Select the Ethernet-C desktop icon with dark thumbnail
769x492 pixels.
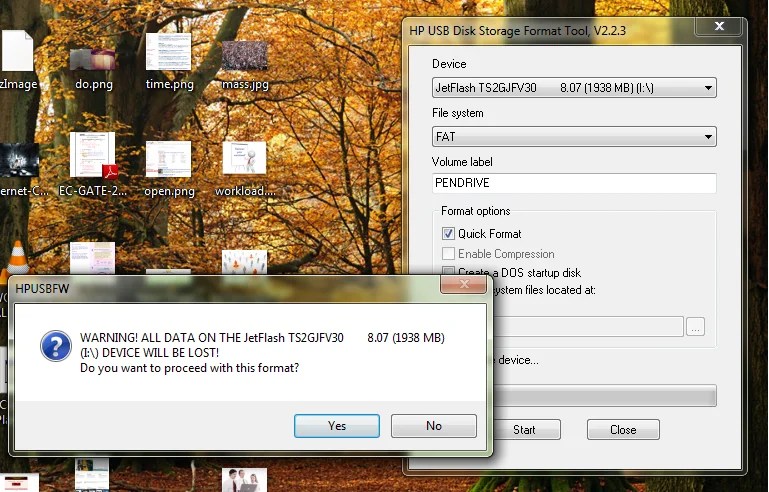20,169
